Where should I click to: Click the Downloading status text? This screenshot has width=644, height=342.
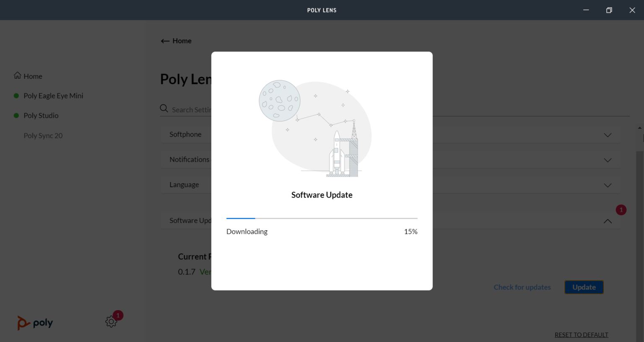[247, 231]
